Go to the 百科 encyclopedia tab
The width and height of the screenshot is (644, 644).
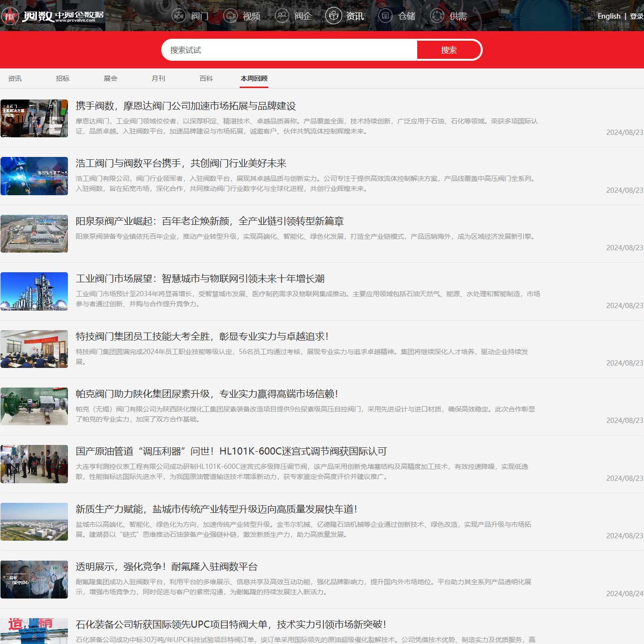206,78
